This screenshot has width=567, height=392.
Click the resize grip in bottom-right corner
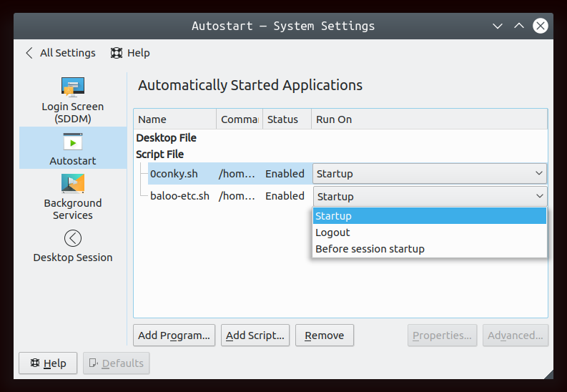547,373
